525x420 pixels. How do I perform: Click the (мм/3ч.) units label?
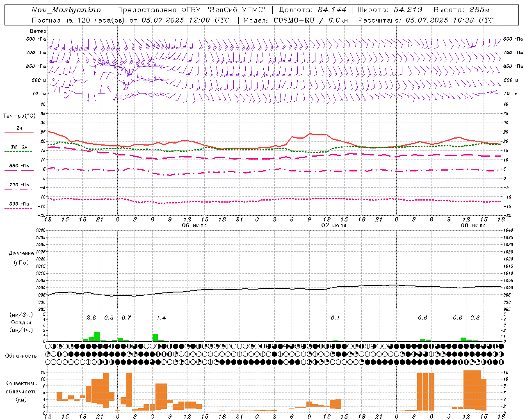pos(21,315)
